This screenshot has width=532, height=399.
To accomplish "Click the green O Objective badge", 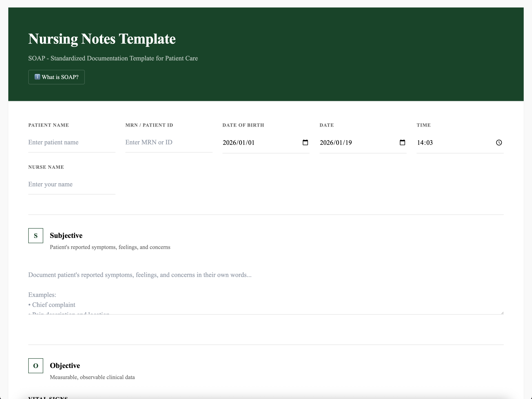I will pos(35,366).
